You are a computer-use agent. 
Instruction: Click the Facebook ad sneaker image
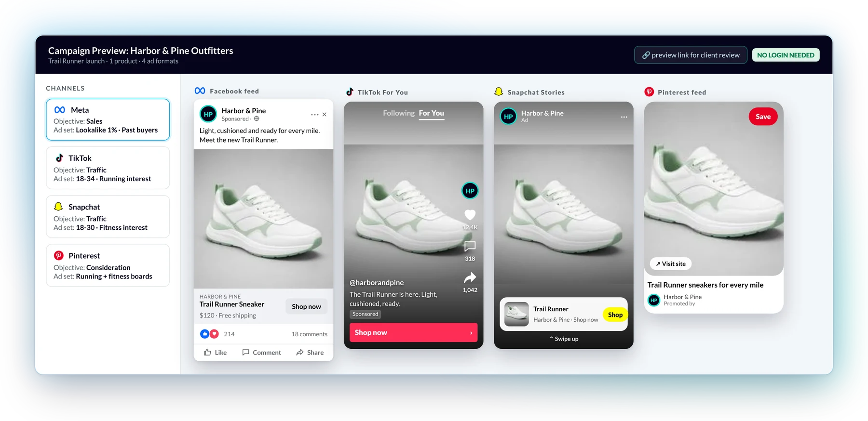pyautogui.click(x=263, y=219)
